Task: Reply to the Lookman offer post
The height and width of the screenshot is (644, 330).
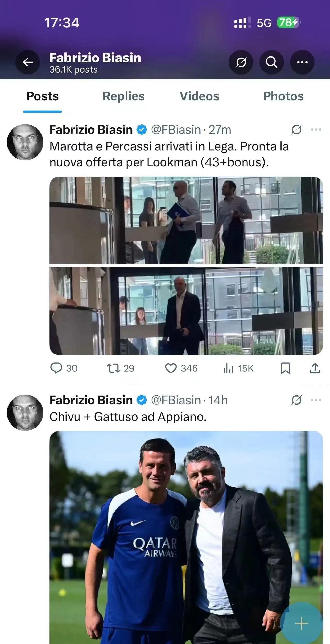Action: [x=56, y=368]
